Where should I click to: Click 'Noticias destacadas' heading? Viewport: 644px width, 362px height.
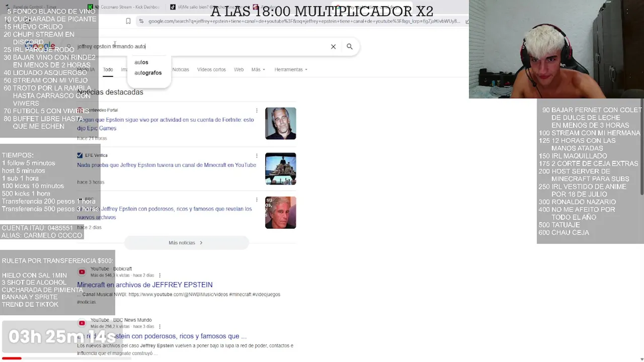click(x=110, y=92)
